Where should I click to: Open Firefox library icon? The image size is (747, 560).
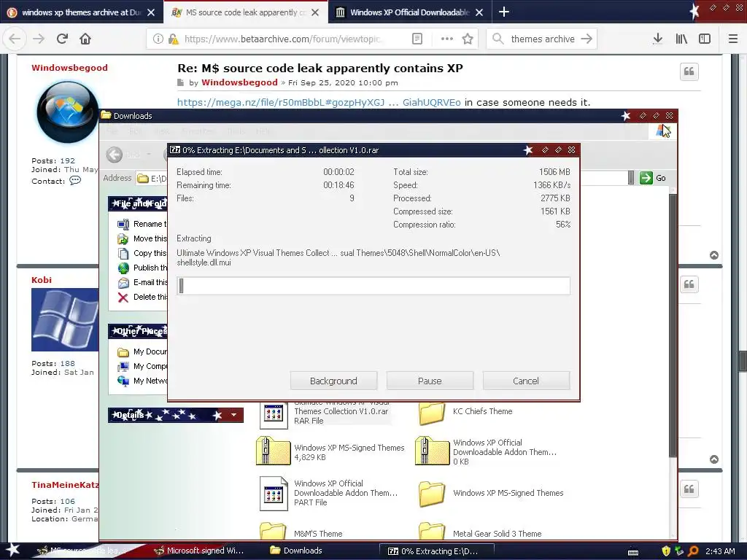(681, 39)
